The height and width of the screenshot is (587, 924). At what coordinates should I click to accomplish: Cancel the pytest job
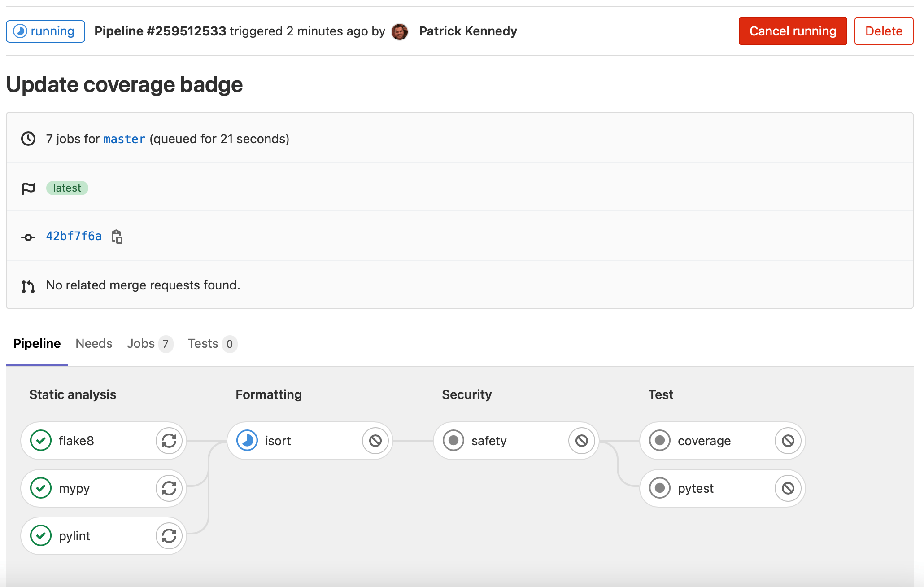click(788, 488)
